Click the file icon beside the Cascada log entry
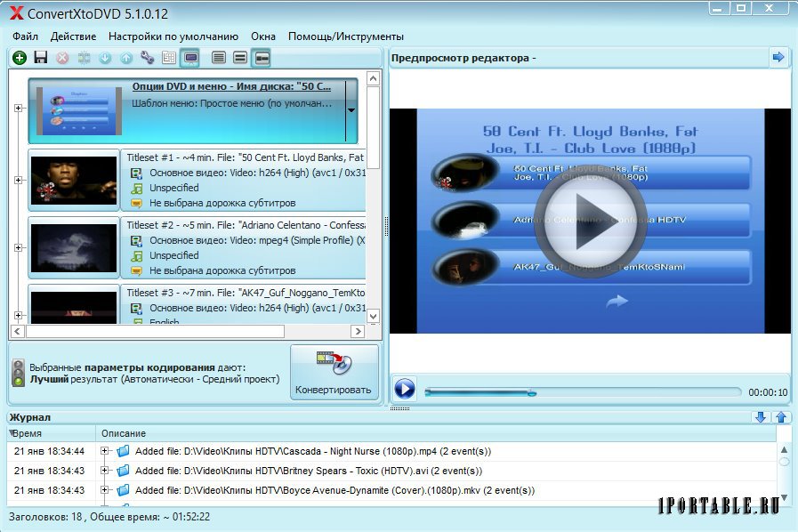 [x=123, y=451]
